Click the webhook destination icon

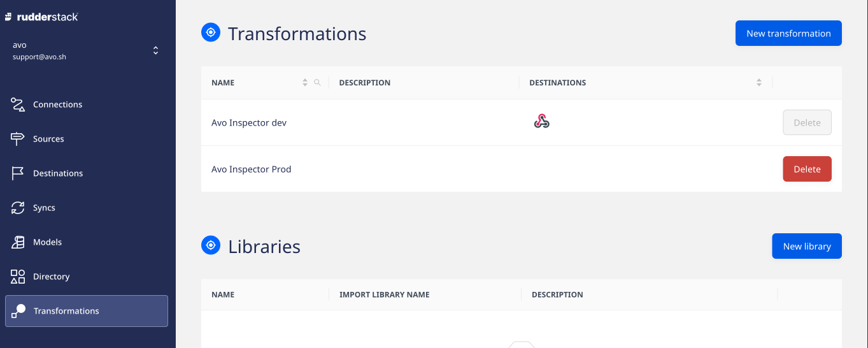pyautogui.click(x=541, y=122)
